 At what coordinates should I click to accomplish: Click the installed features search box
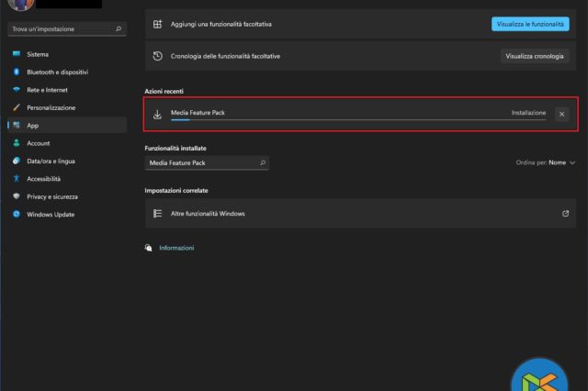click(x=207, y=162)
